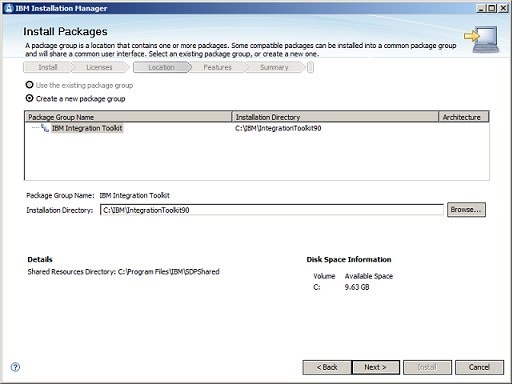This screenshot has width=512, height=384.
Task: Click into the Installation Directory text field
Action: click(272, 210)
